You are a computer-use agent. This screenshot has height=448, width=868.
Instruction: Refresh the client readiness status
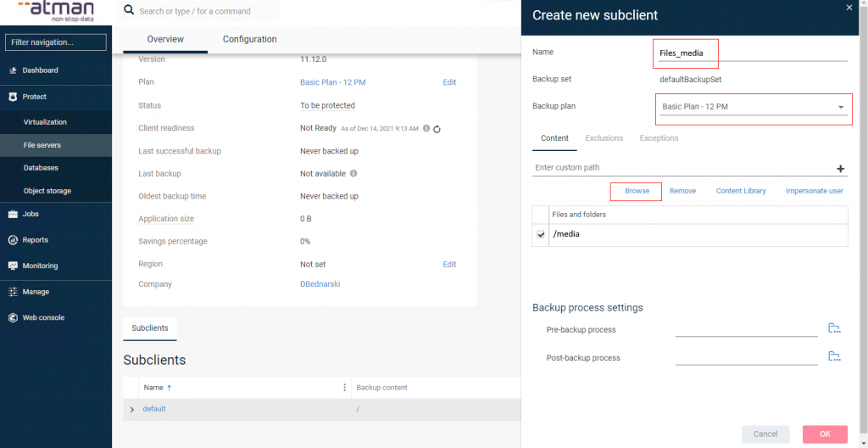click(x=437, y=129)
